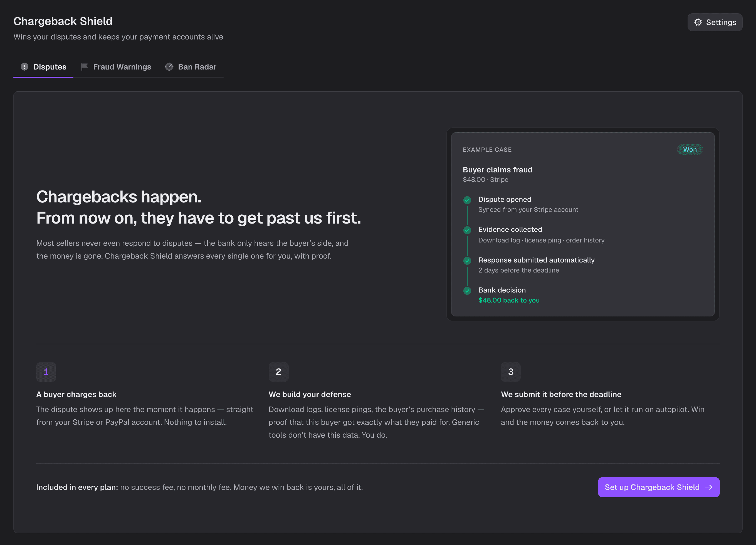Click the Dispute opened checkmark icon
This screenshot has width=756, height=545.
coord(467,200)
